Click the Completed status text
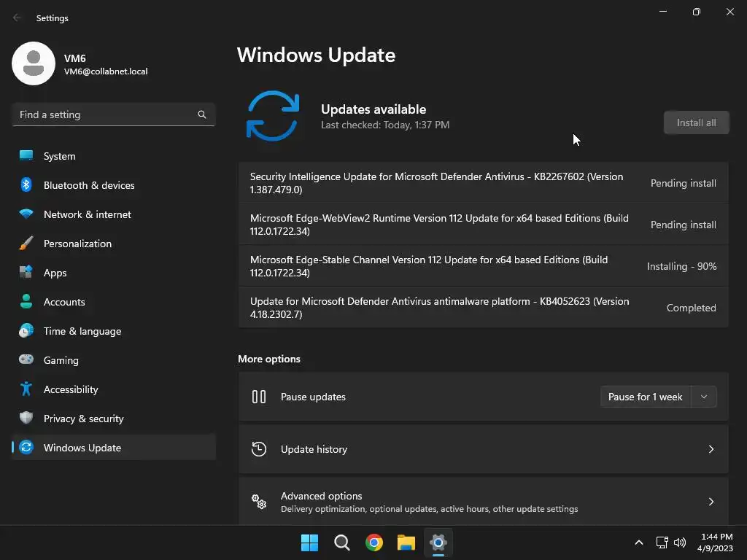747x560 pixels. 691,308
